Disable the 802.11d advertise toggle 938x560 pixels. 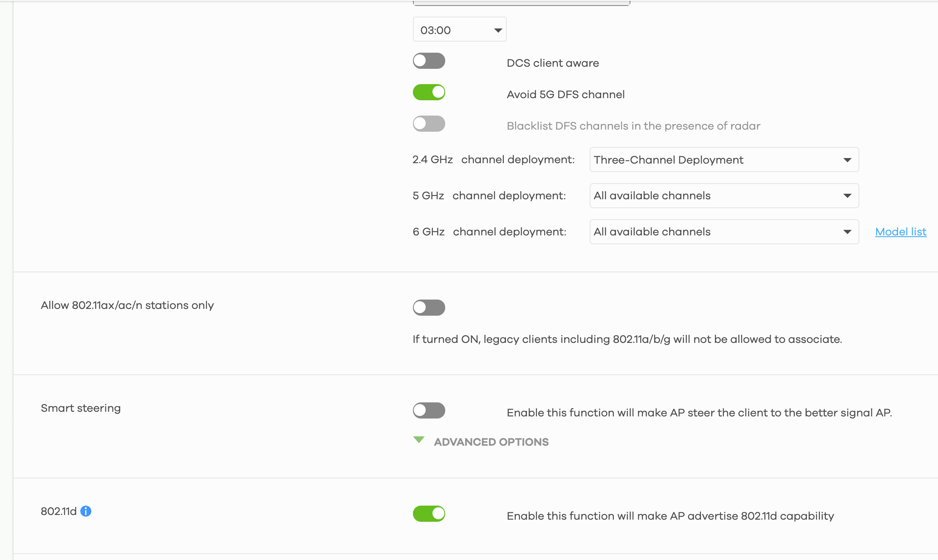[429, 514]
